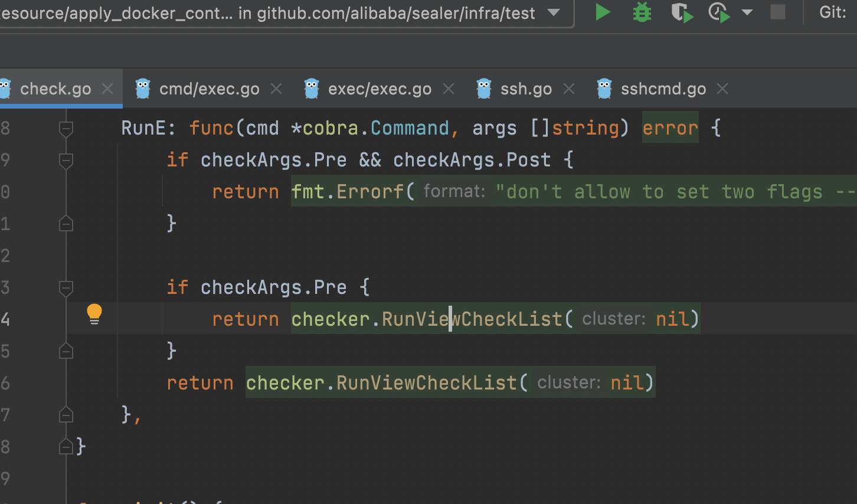Click 'fmt.Errorf' in the return statement
The height and width of the screenshot is (504, 857).
[x=347, y=192]
